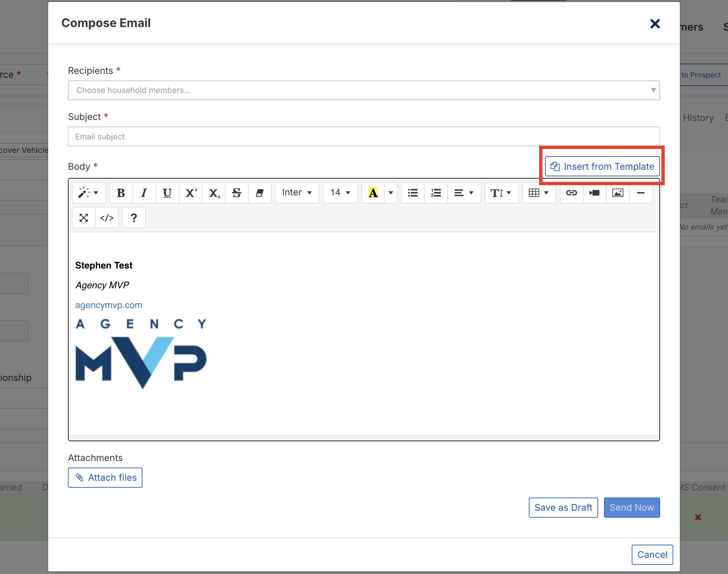Toggle fullscreen editor mode

click(84, 218)
